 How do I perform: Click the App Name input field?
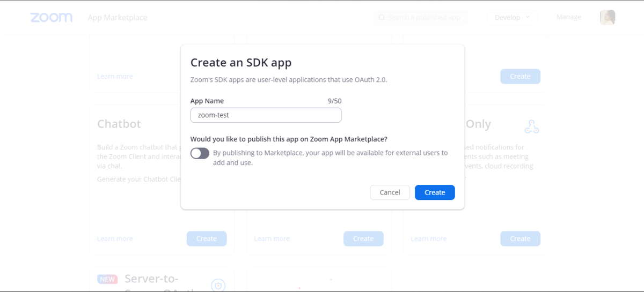(x=266, y=115)
